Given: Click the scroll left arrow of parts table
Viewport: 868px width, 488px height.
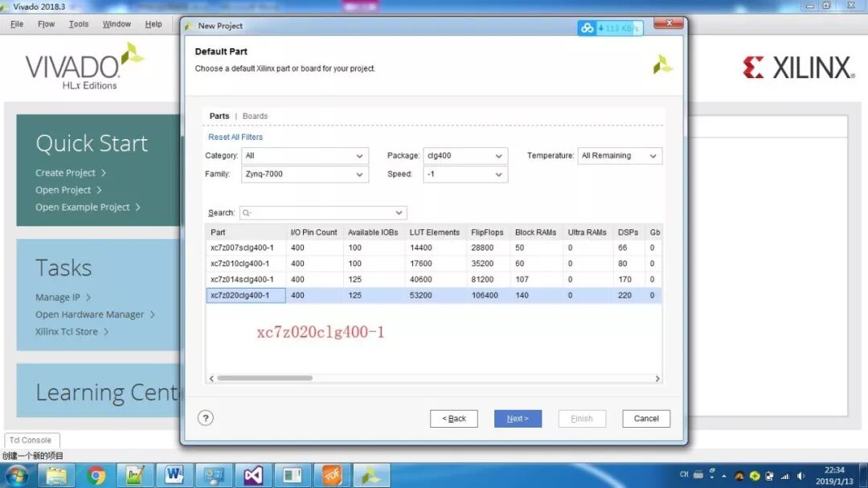Looking at the screenshot, I should 211,379.
